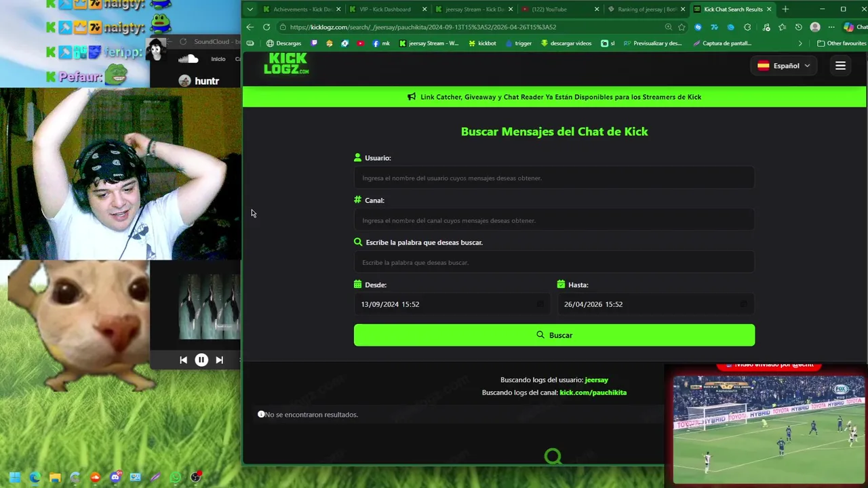The height and width of the screenshot is (488, 868).
Task: Open a new browser tab
Action: 785,9
